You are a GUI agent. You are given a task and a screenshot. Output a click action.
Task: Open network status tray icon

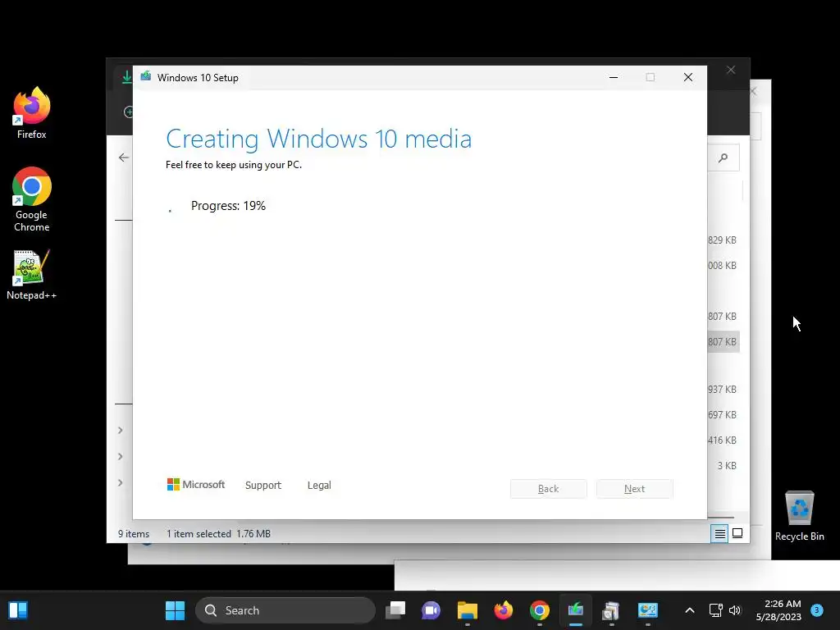pyautogui.click(x=715, y=610)
